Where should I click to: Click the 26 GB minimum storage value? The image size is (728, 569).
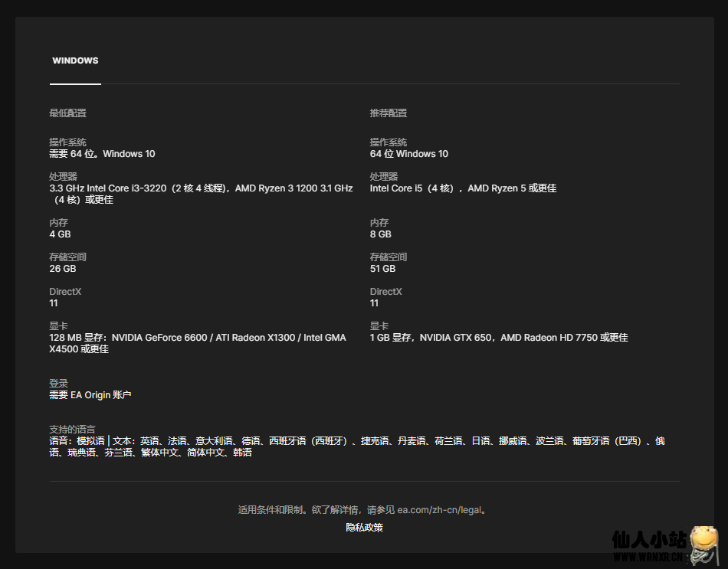tap(63, 269)
